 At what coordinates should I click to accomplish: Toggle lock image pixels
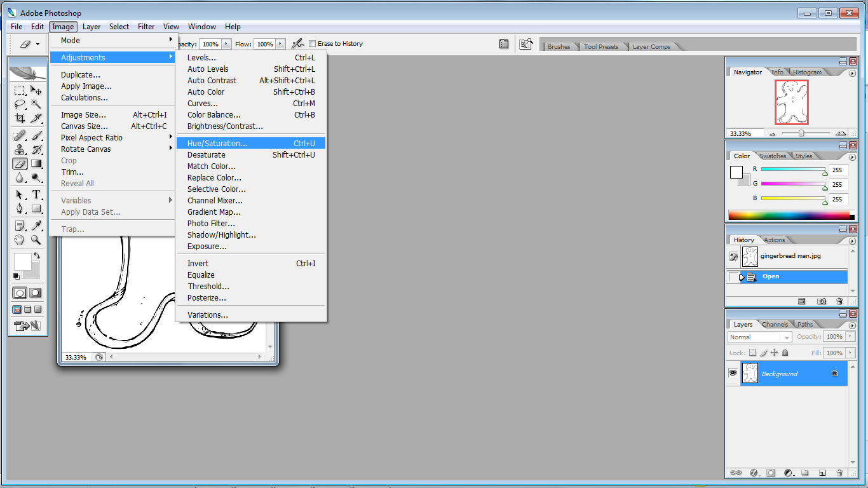(x=764, y=353)
